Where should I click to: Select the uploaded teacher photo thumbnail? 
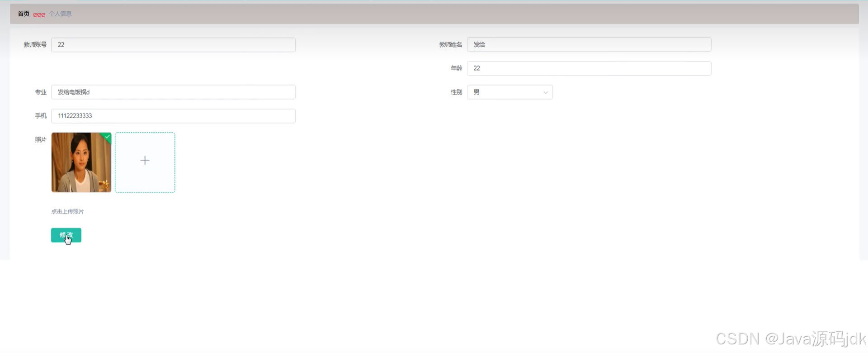pos(81,162)
